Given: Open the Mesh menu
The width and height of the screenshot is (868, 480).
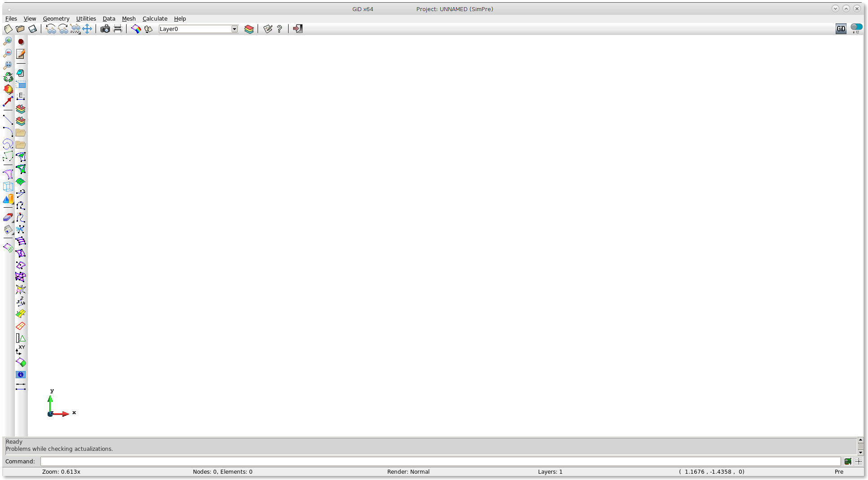Looking at the screenshot, I should (129, 18).
